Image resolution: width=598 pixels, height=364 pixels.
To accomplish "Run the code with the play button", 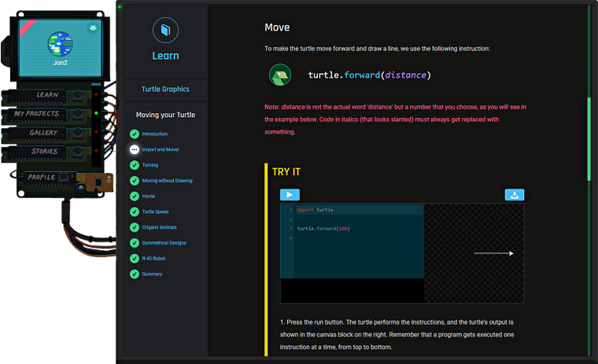I will tap(290, 195).
